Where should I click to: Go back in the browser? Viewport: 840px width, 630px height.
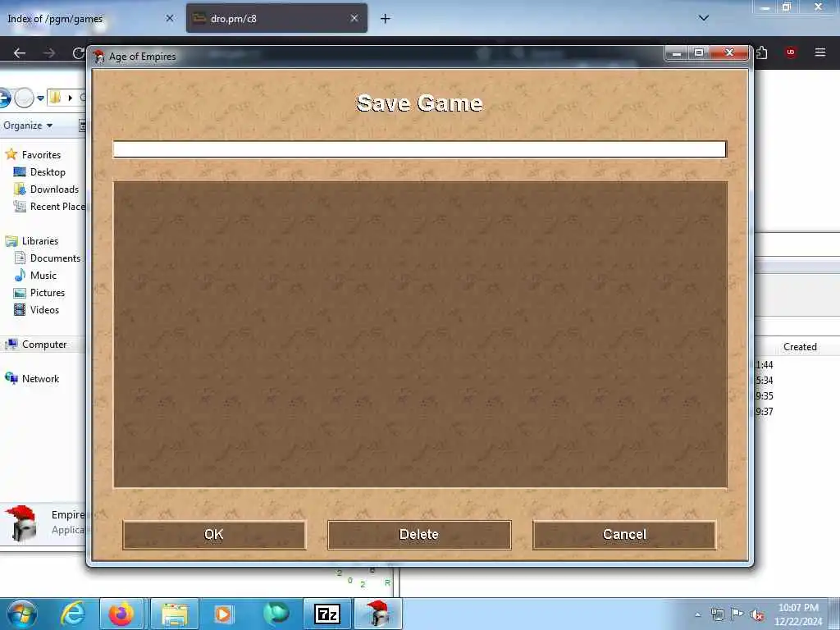pos(20,52)
